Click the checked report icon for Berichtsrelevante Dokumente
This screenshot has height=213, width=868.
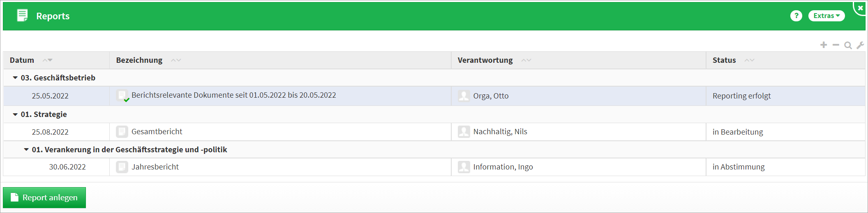click(122, 96)
